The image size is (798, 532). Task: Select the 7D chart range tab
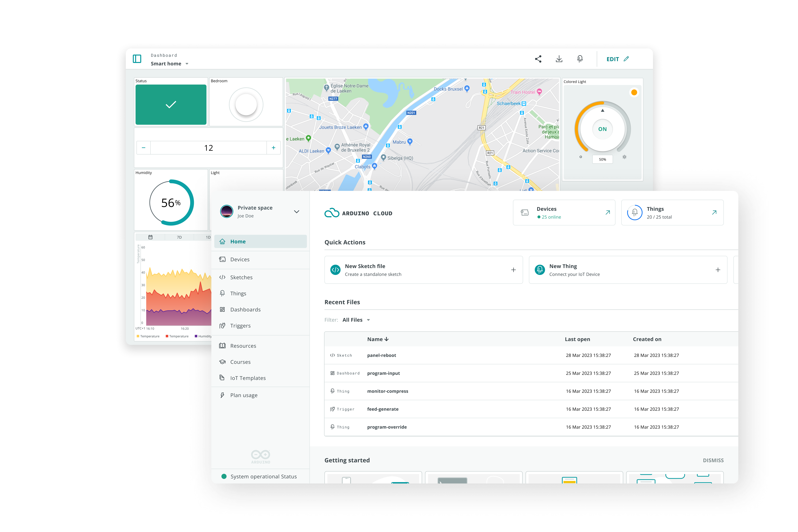click(179, 237)
